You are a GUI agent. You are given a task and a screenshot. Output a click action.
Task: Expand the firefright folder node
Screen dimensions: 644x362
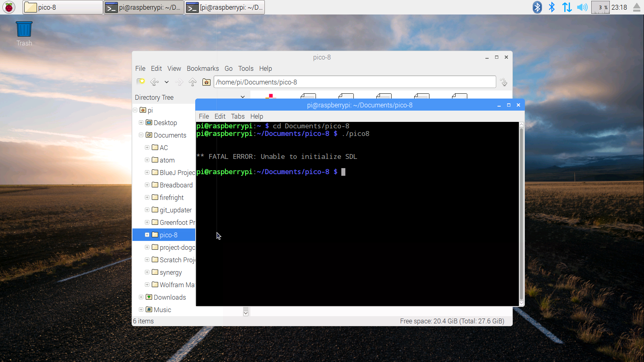point(147,197)
